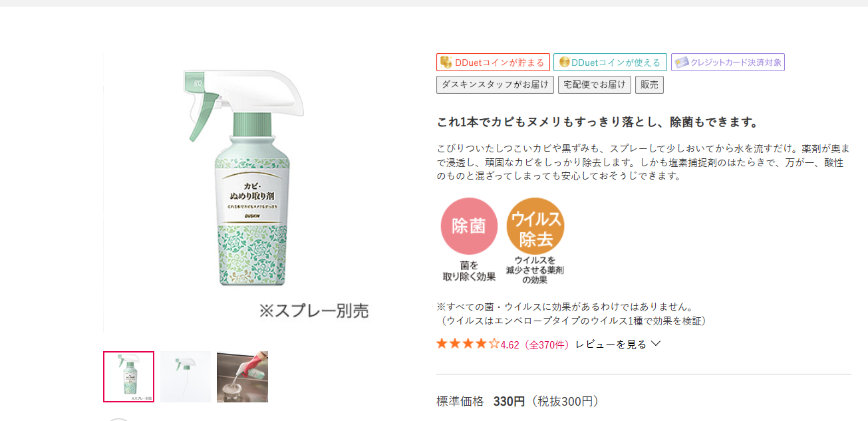Show the spray trigger thumbnail image

tap(186, 376)
